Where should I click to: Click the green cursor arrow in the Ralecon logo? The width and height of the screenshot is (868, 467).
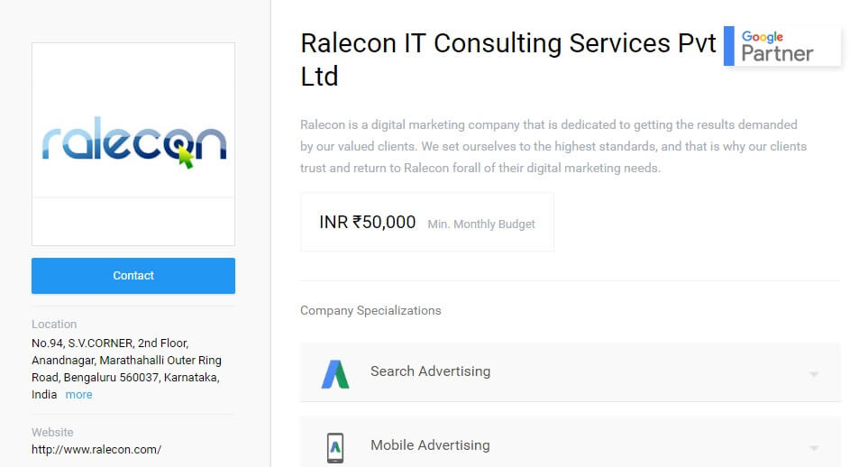click(x=186, y=158)
